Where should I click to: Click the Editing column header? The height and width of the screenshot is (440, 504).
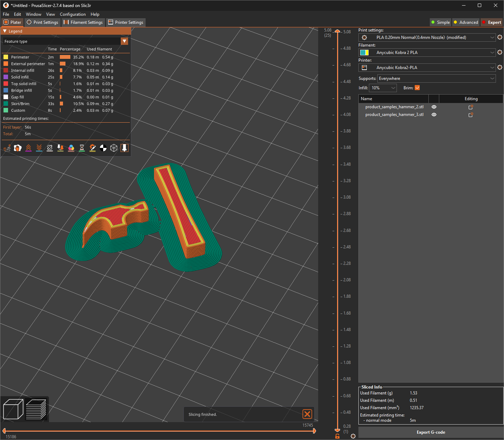click(471, 99)
